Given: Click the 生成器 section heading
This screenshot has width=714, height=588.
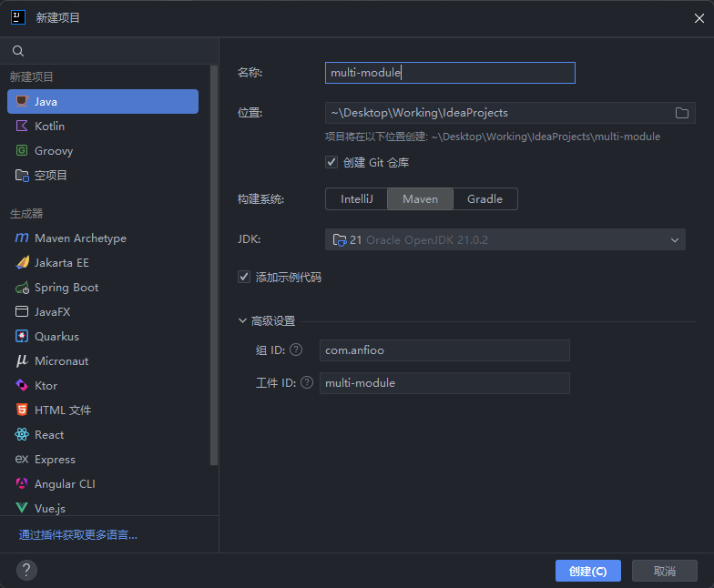Looking at the screenshot, I should pyautogui.click(x=26, y=213).
